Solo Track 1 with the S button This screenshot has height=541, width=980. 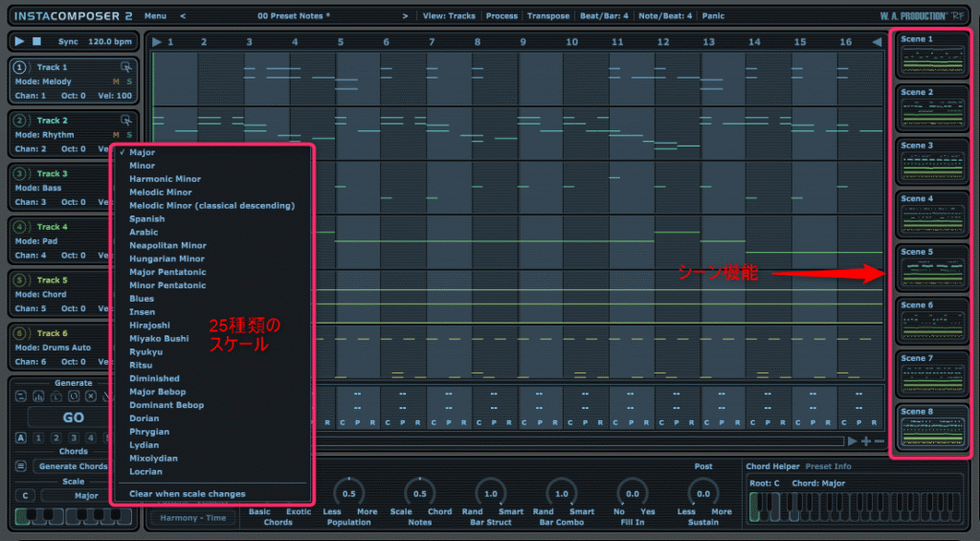(129, 81)
